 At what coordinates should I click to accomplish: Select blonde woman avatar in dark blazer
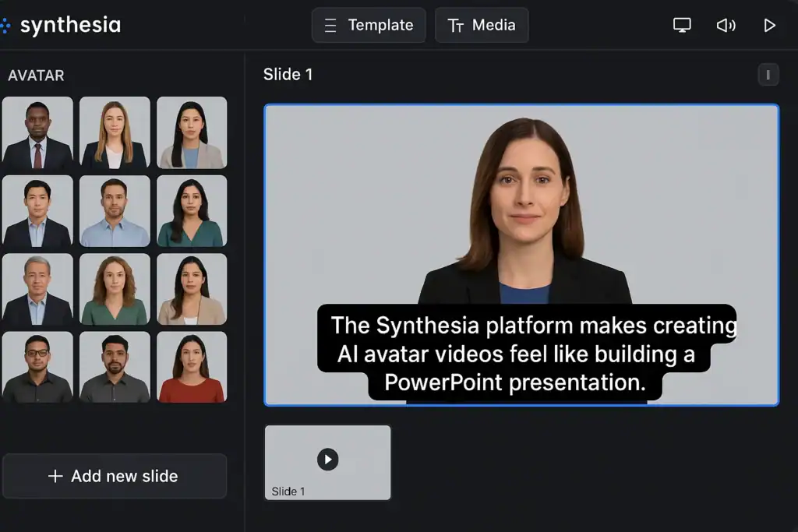pos(115,132)
